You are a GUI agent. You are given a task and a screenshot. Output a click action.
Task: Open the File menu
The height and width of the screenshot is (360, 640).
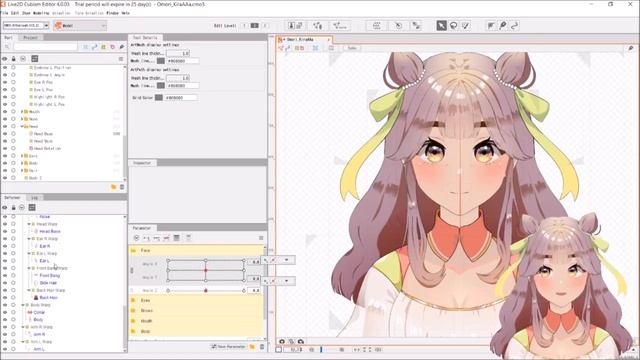coord(5,13)
